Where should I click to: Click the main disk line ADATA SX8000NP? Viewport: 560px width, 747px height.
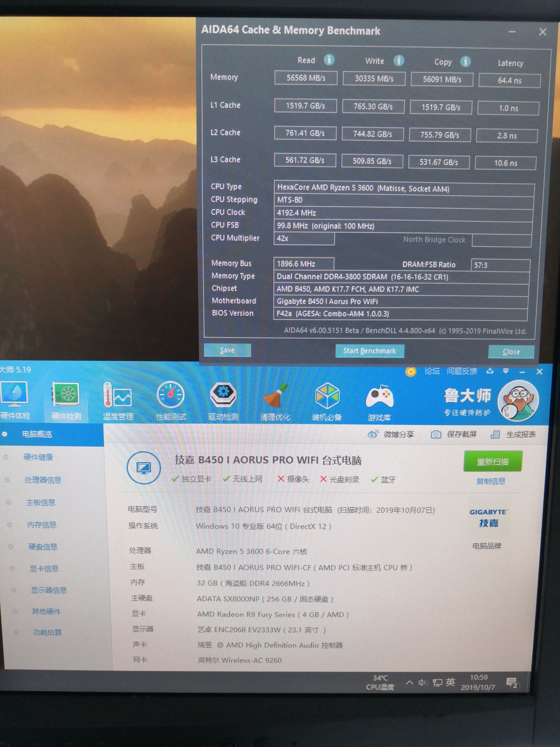tap(265, 599)
